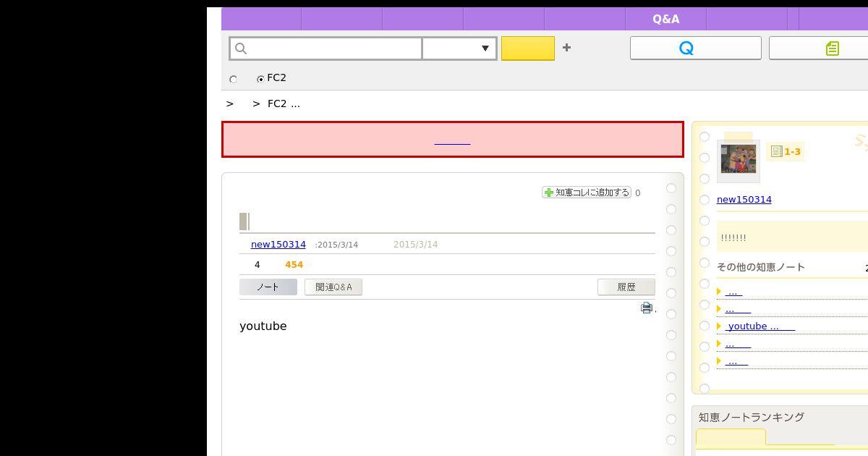Click the gray 2015/3/14 update date
The width and height of the screenshot is (868, 456).
tap(415, 245)
